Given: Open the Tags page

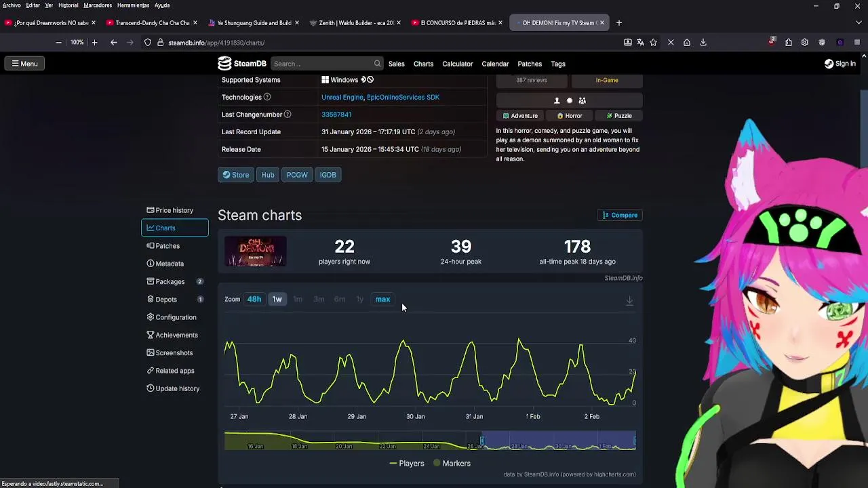Looking at the screenshot, I should (558, 64).
